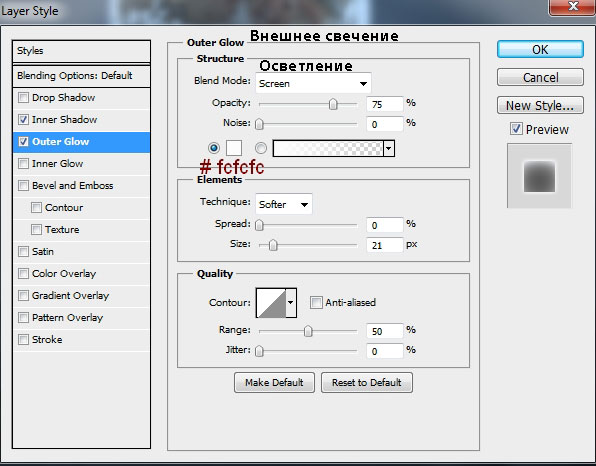Viewport: 596px width, 466px height.
Task: Click the Range value field
Action: [x=385, y=331]
